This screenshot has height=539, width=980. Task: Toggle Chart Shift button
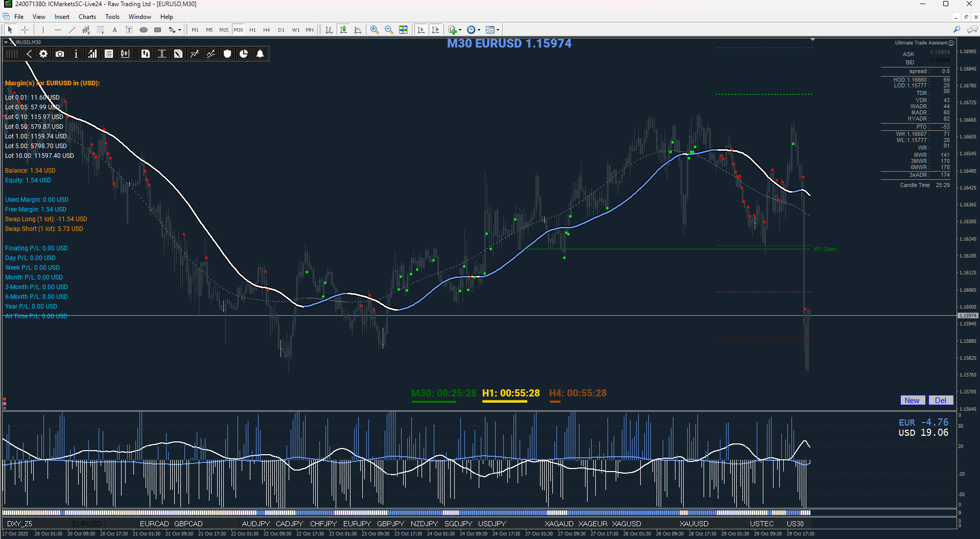point(435,30)
